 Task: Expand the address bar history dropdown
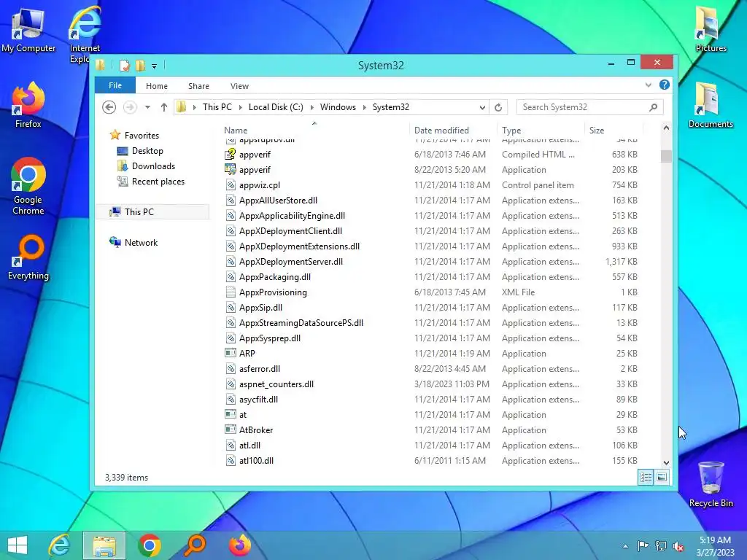pos(482,108)
